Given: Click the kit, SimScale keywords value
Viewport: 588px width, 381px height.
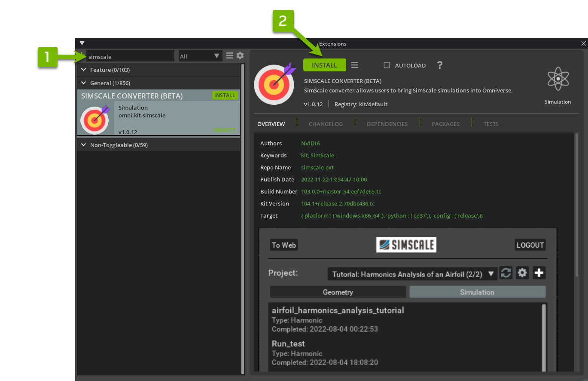Looking at the screenshot, I should pos(317,155).
